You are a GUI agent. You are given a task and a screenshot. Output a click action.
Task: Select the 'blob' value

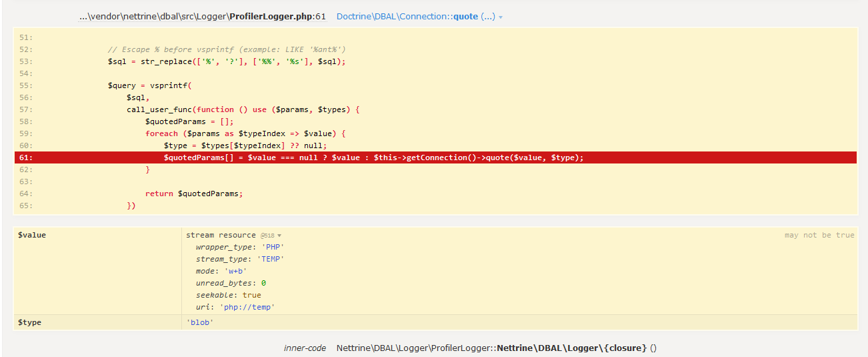tap(199, 322)
